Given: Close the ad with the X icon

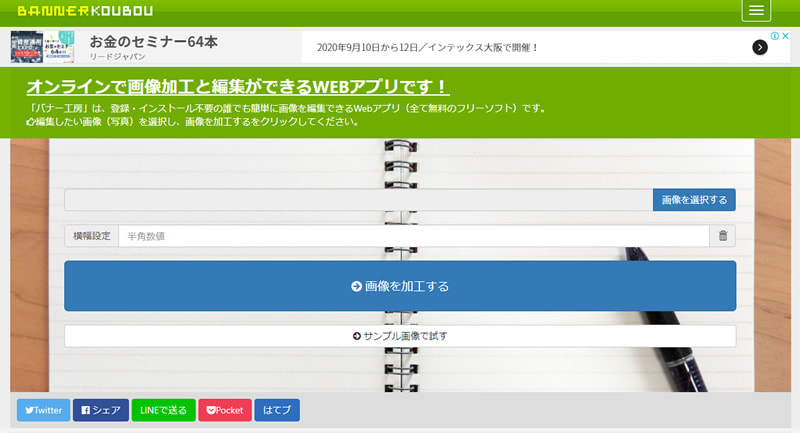Looking at the screenshot, I should (786, 36).
